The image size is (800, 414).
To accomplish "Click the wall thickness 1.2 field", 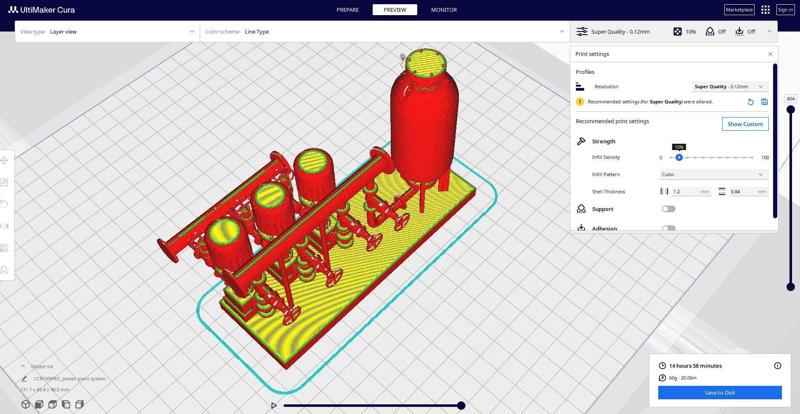I will [x=690, y=192].
